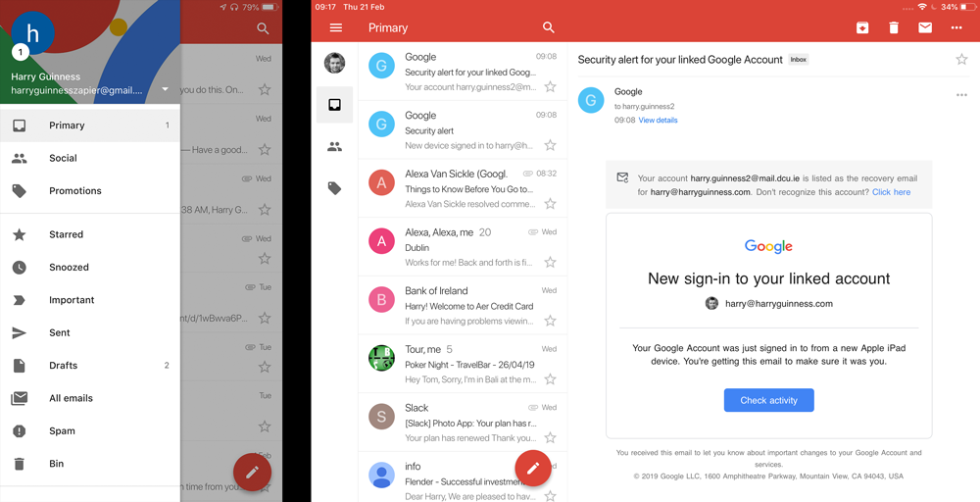Compose a new email on the phone

tap(252, 472)
